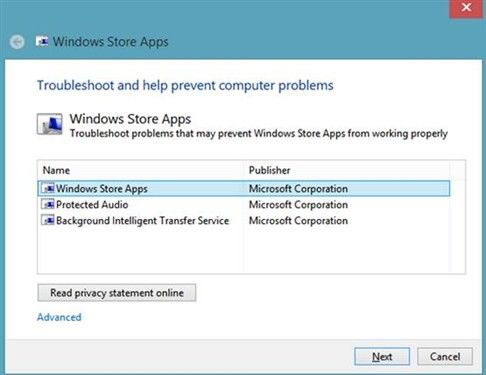Click the Background Intelligent Transfer Service icon
This screenshot has width=486, height=375.
coord(48,220)
